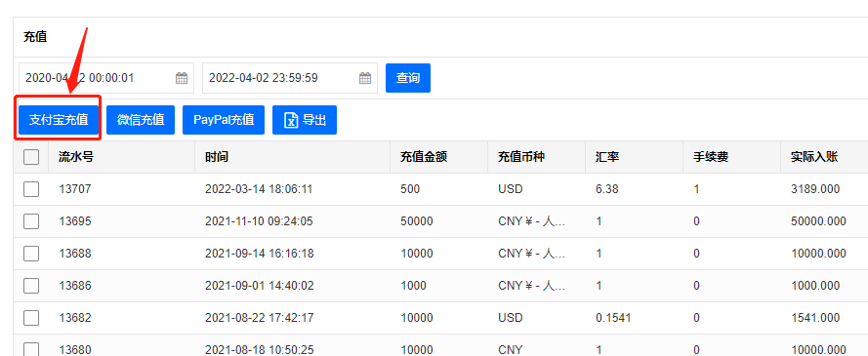Viewport: 868px width, 356px height.
Task: Click exchange rate 6.38
Action: pos(606,189)
